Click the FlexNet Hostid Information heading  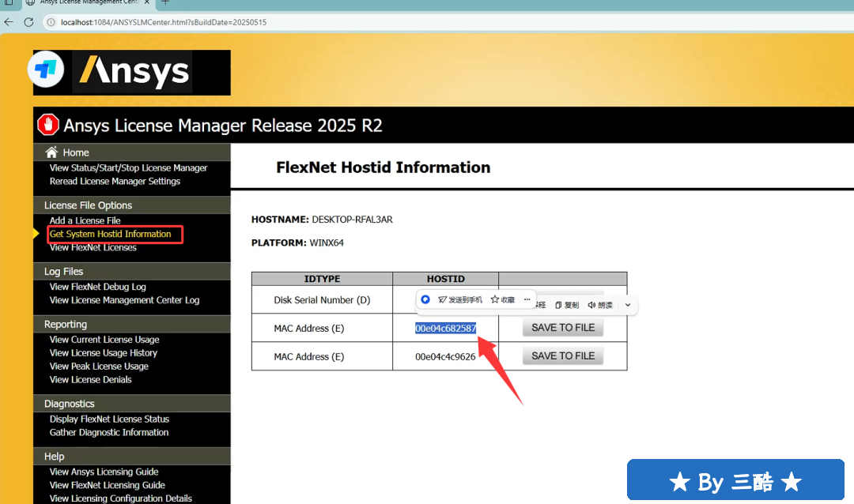[x=383, y=167]
